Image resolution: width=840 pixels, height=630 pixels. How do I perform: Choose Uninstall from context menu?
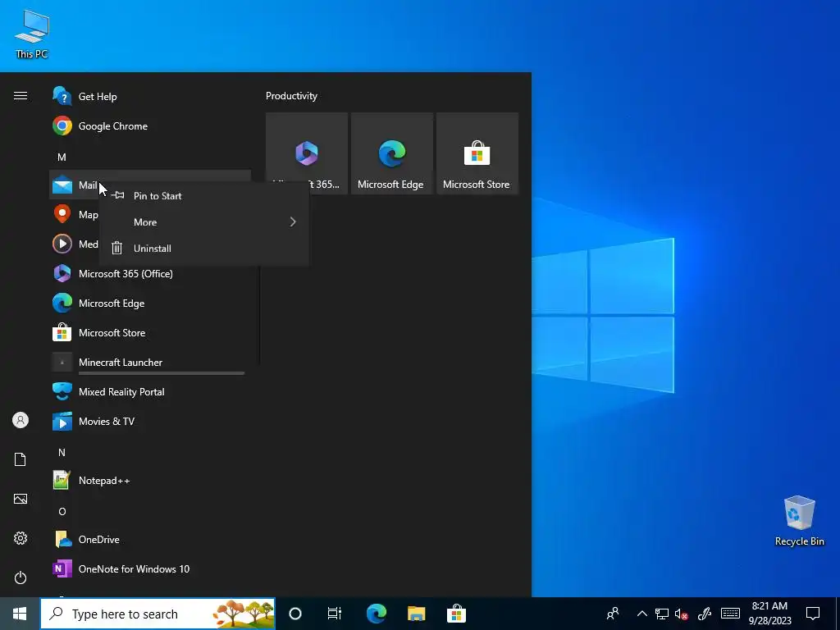(203, 248)
